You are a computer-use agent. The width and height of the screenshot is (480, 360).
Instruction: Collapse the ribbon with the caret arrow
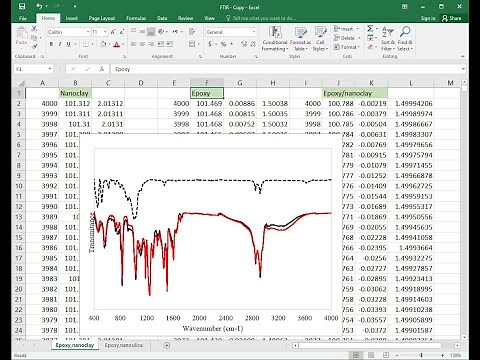[463, 56]
